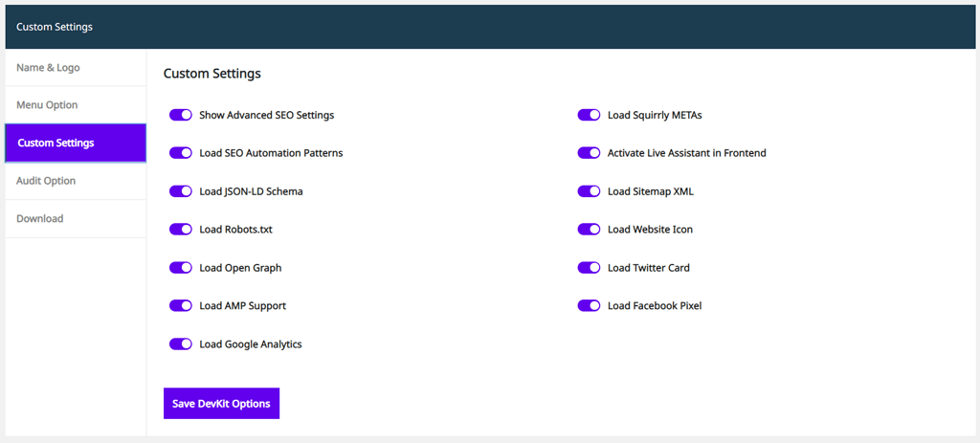Toggle Show Advanced SEO Settings switch

click(180, 115)
